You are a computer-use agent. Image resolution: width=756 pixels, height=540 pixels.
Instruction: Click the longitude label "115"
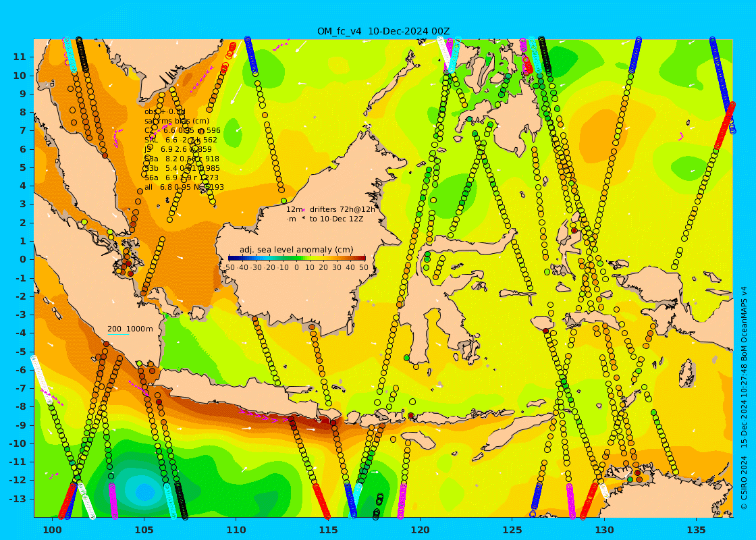coord(328,529)
